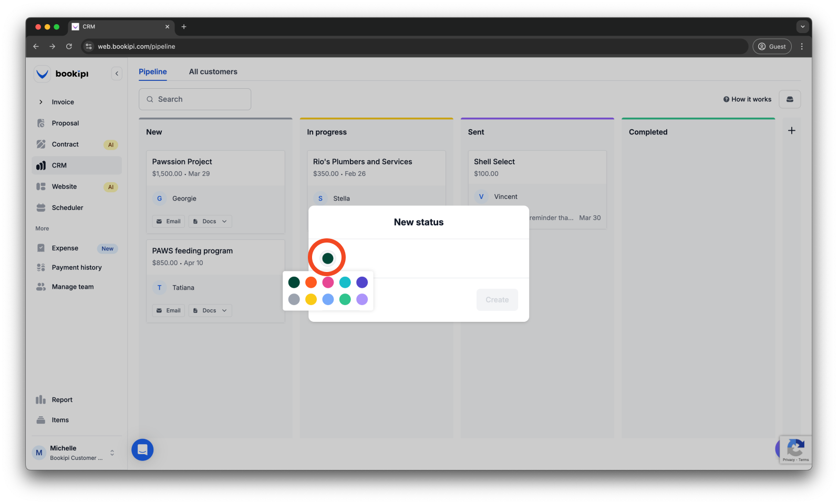Click the pipeline Search field
Viewport: 838px width, 504px height.
coord(195,99)
